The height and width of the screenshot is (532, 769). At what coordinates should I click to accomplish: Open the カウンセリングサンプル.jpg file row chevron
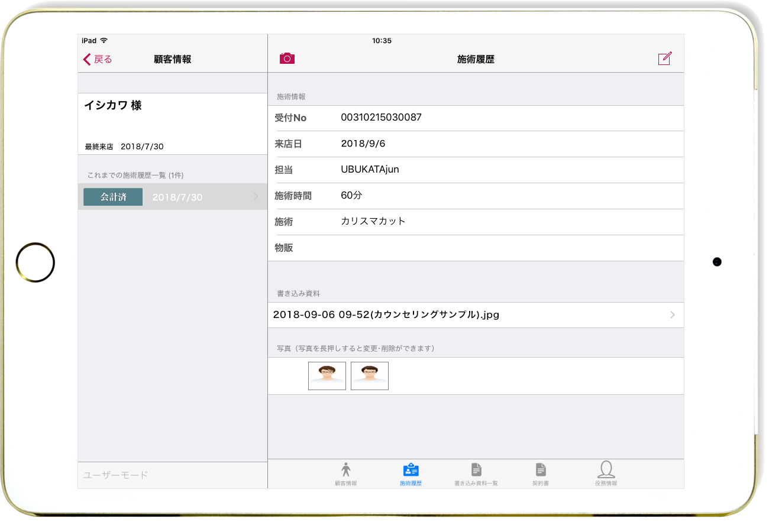coord(672,315)
